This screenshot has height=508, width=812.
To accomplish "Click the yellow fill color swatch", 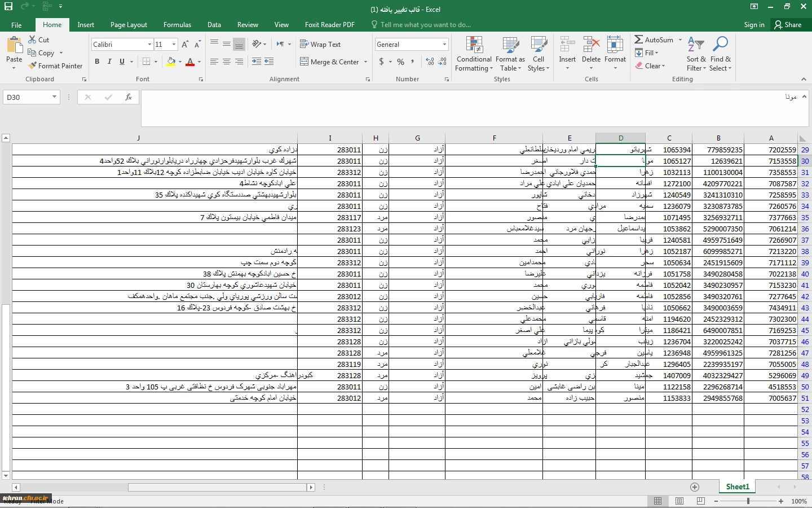I will 171,62.
